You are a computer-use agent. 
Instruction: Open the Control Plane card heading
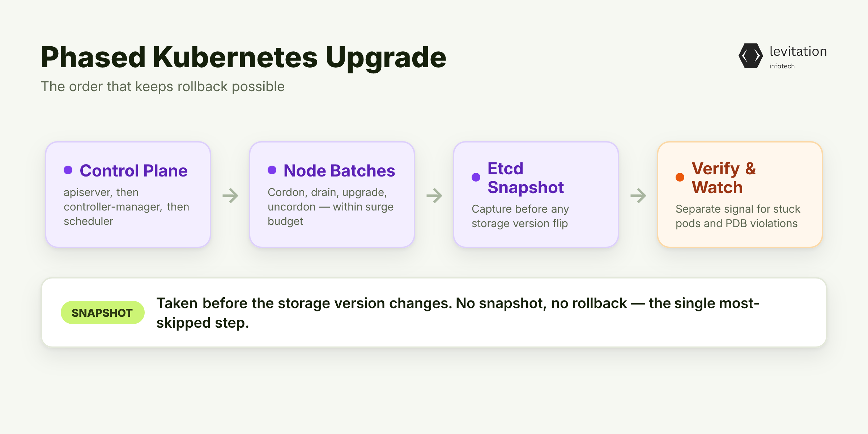[133, 171]
